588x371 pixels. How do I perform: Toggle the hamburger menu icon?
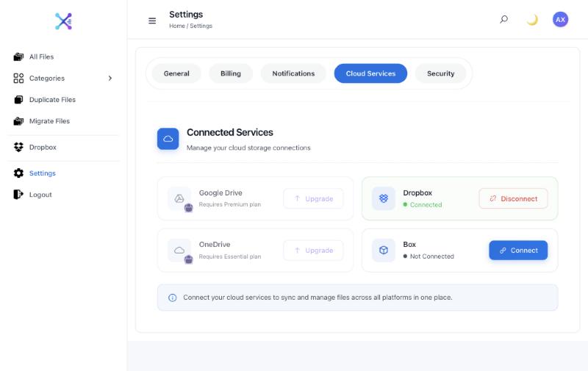point(152,21)
